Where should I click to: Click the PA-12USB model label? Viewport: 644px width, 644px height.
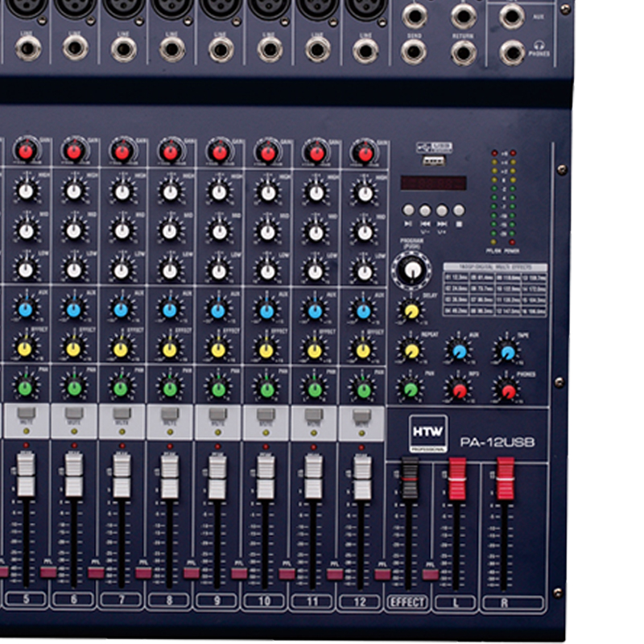tap(497, 442)
